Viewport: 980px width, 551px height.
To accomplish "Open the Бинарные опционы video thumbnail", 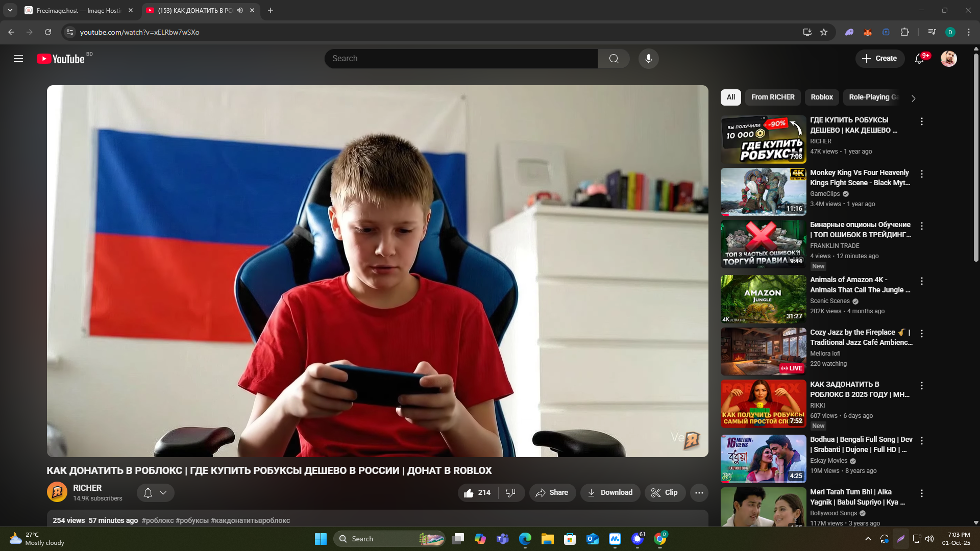I will pos(764,244).
